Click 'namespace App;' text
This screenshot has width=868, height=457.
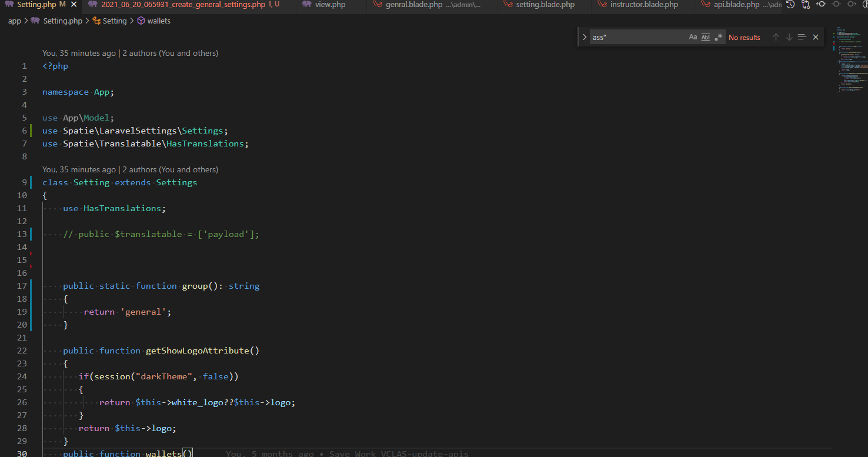click(x=78, y=92)
